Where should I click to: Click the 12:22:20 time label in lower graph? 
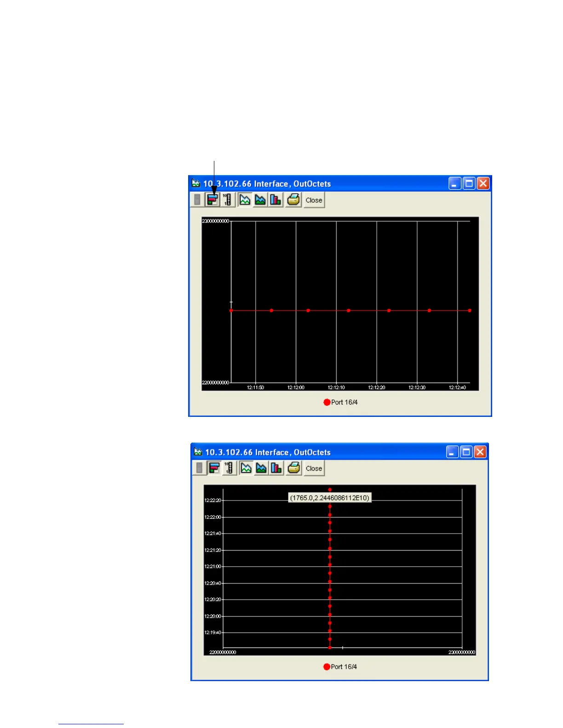coord(213,500)
